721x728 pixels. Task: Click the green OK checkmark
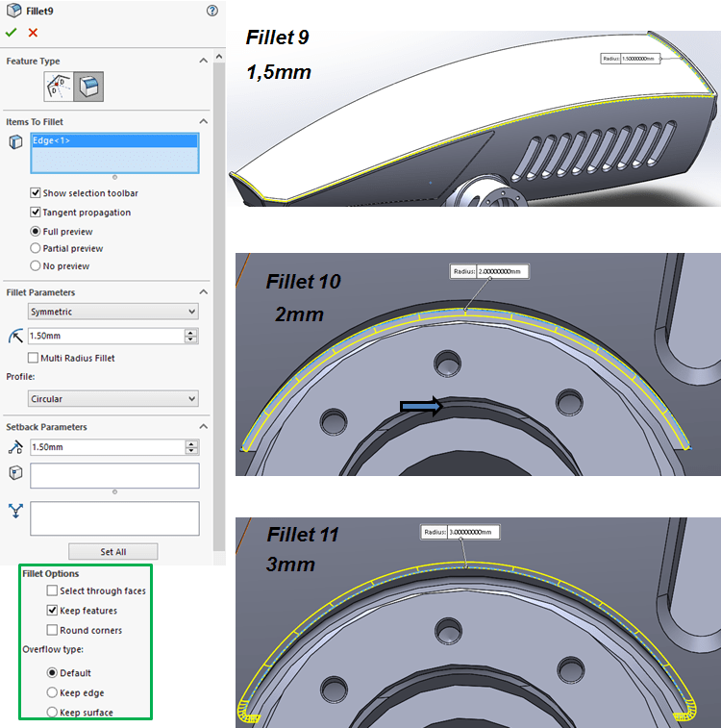[12, 33]
